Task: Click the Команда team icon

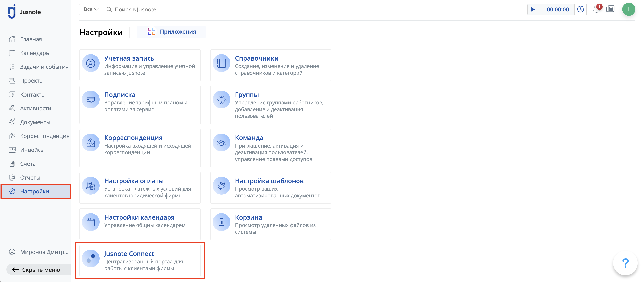Action: 221,143
